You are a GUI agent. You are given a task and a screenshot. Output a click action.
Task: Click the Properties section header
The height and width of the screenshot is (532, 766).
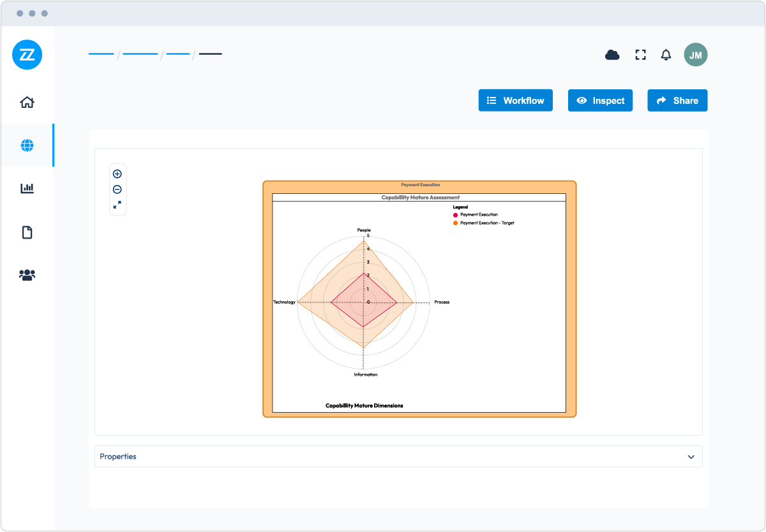(118, 457)
